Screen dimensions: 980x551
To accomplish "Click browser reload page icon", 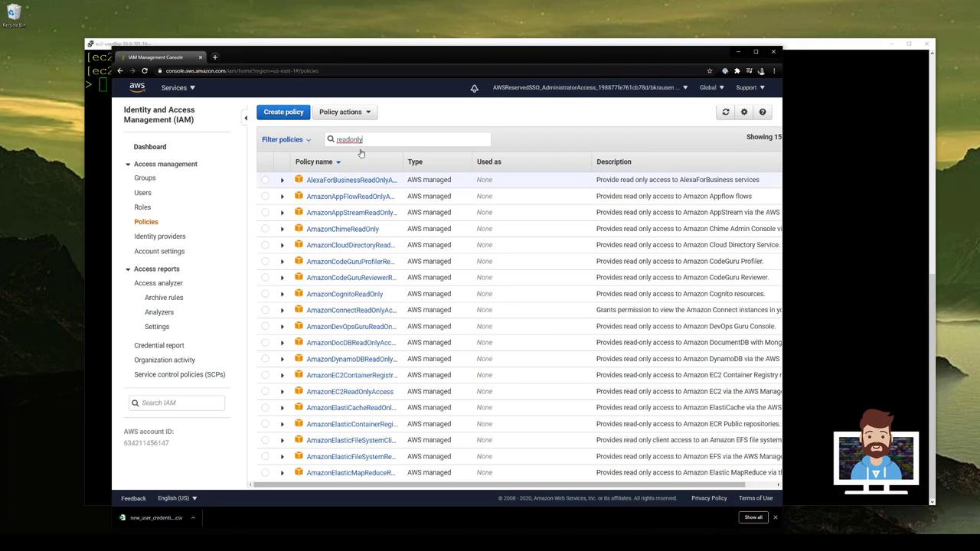I will 145,70.
